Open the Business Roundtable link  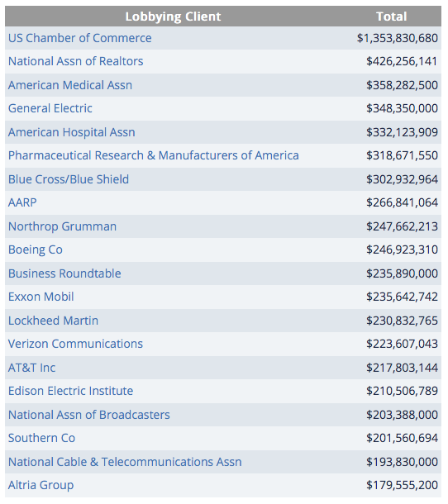(64, 273)
